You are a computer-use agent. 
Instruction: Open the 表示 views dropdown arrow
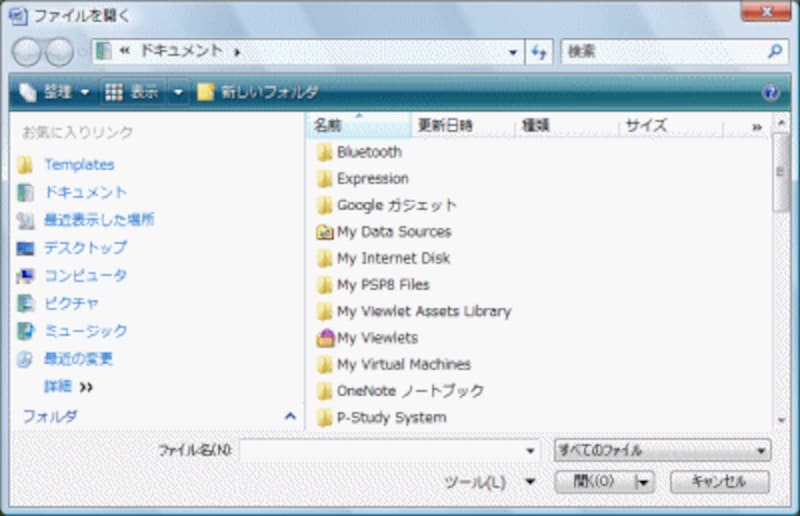click(178, 92)
